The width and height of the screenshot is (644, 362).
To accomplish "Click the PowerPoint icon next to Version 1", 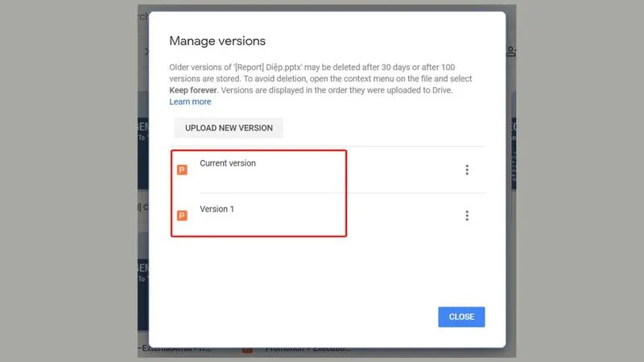I will 182,216.
